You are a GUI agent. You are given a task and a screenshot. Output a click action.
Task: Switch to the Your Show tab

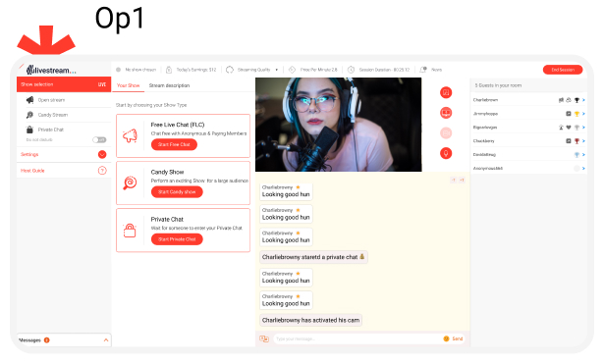point(129,85)
